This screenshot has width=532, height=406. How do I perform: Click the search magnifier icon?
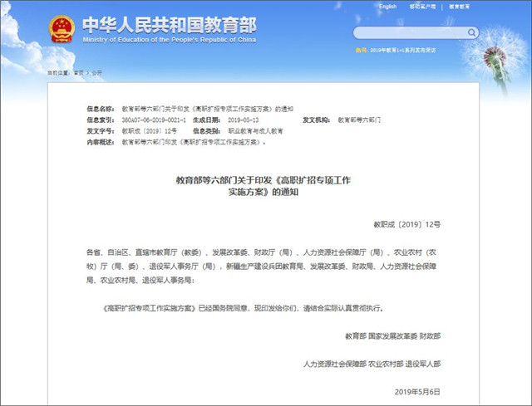(x=470, y=33)
